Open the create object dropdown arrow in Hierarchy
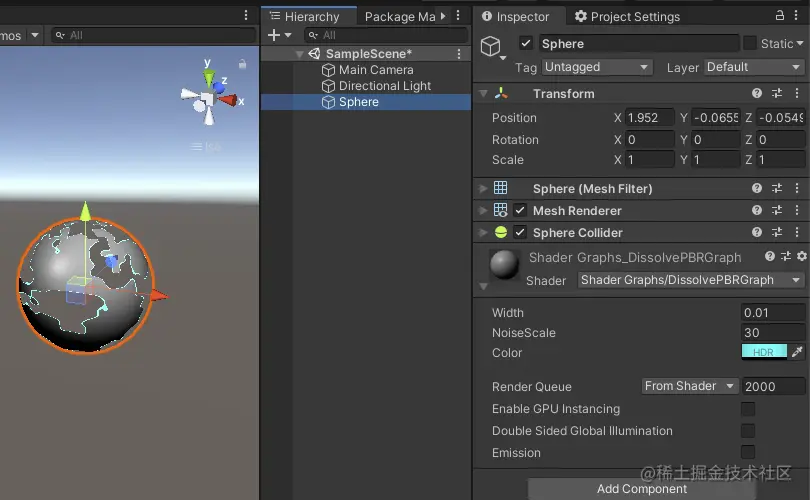 point(288,35)
